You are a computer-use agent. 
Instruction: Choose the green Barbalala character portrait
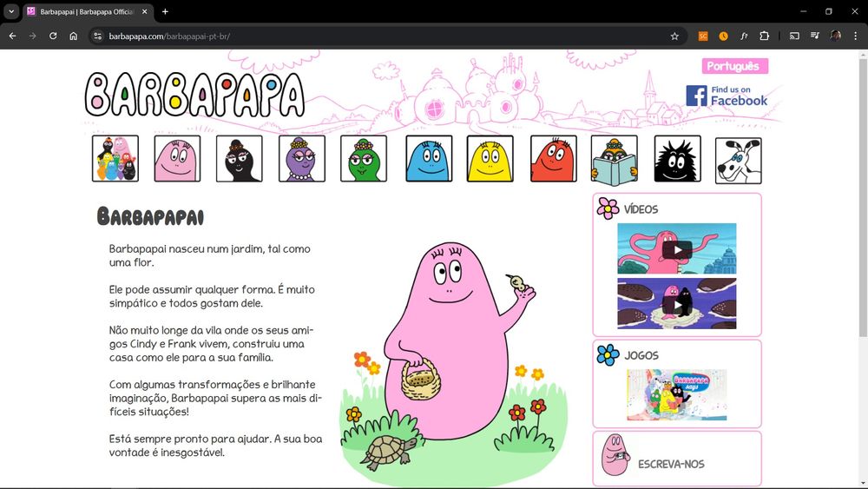coord(364,158)
